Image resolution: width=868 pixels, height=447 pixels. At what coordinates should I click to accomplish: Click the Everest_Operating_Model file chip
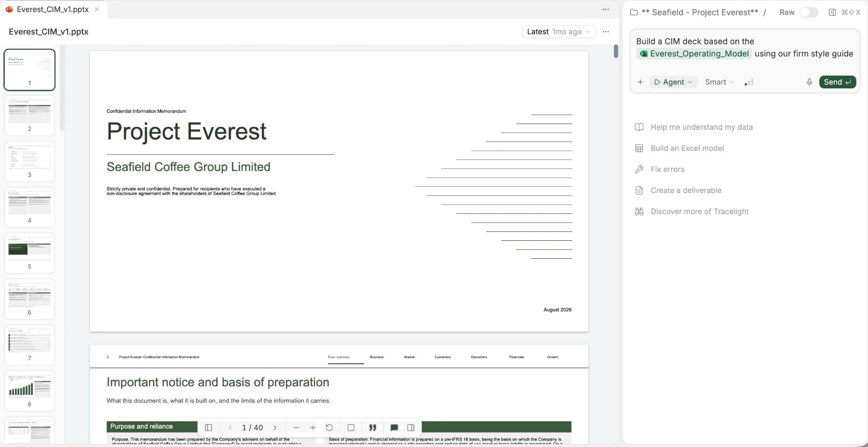[x=694, y=54]
